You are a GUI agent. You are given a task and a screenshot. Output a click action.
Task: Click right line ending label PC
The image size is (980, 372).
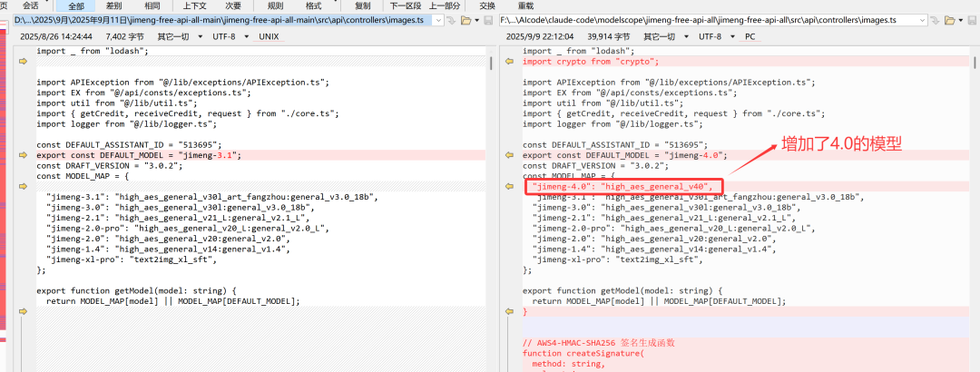pos(750,36)
